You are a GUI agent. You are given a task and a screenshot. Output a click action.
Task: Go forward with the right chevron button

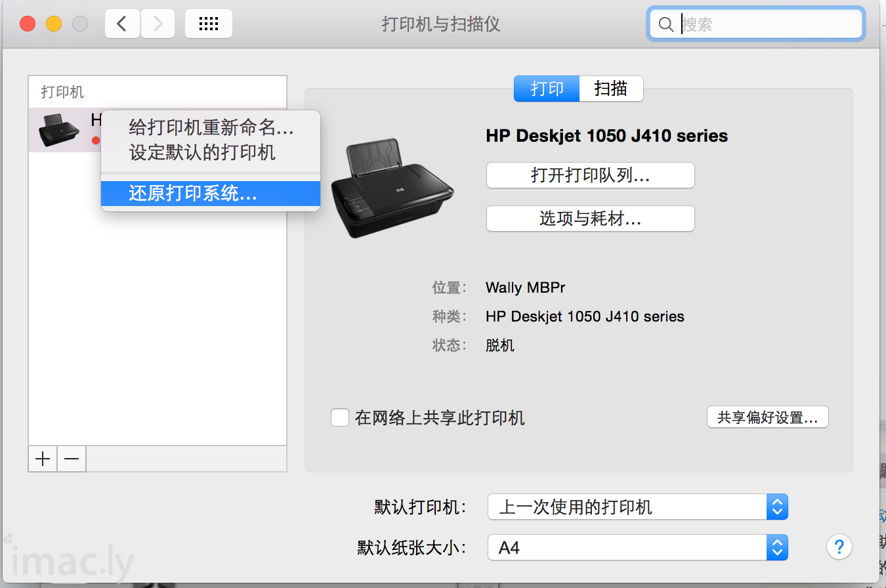tap(158, 24)
